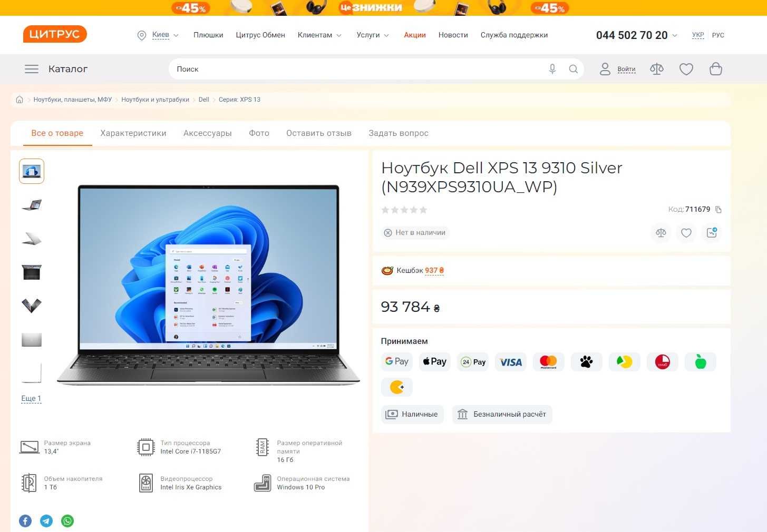Copy product code 711679 icon
This screenshot has width=767, height=532.
point(718,210)
